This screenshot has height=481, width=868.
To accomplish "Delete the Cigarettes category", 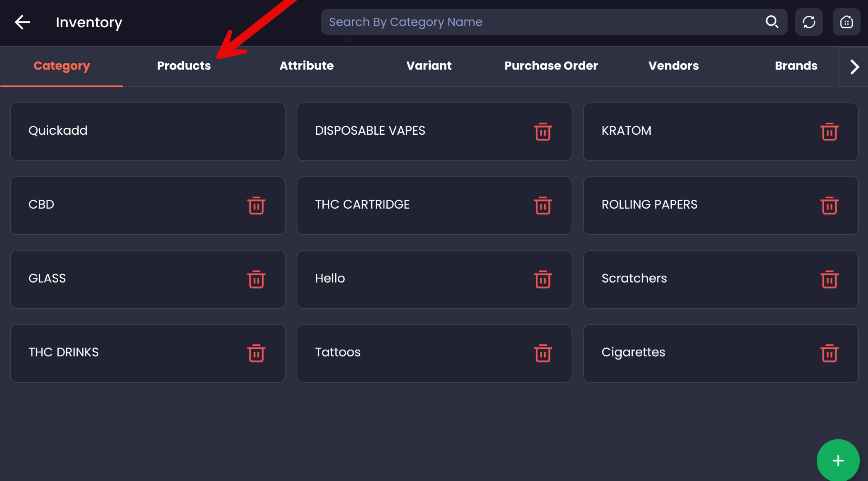I will (x=829, y=353).
